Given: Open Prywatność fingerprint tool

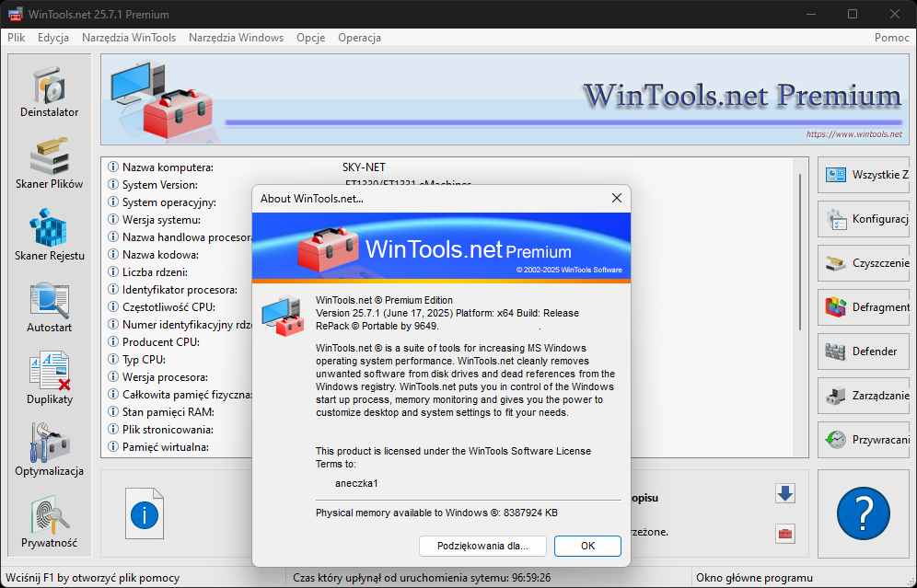Looking at the screenshot, I should click(49, 523).
